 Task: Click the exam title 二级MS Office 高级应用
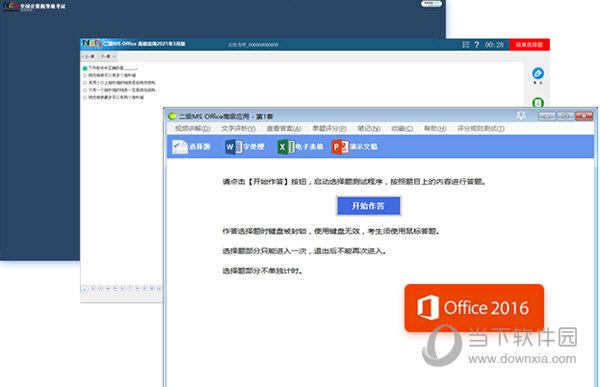click(144, 44)
